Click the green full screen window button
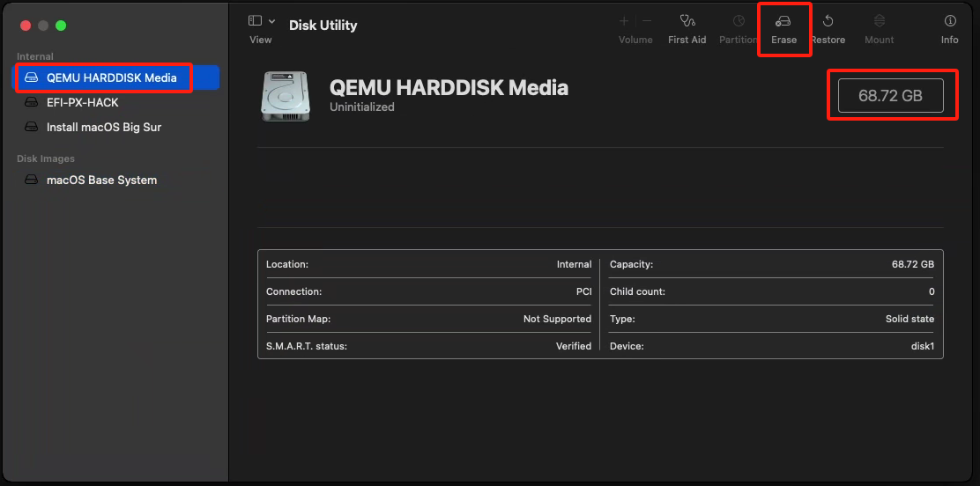This screenshot has height=486, width=980. click(x=61, y=26)
